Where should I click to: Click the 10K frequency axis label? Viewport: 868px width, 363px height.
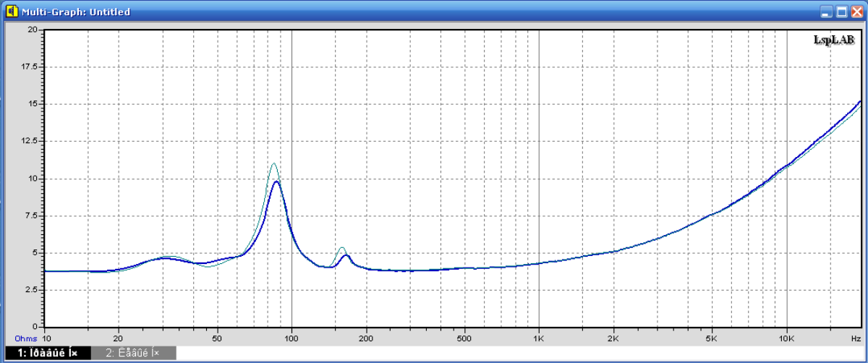(786, 338)
